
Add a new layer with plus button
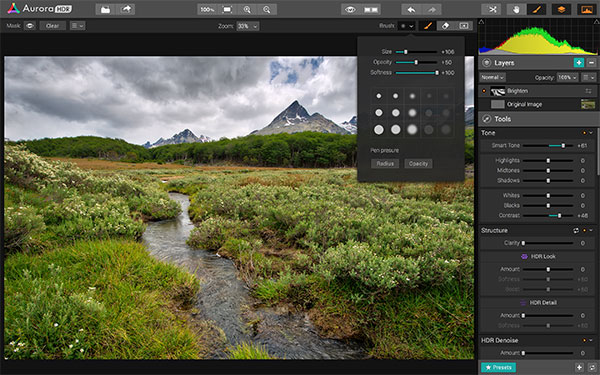(x=579, y=63)
